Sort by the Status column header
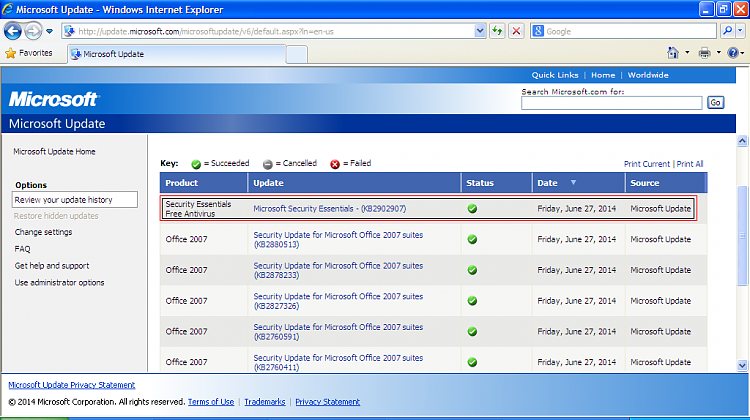The height and width of the screenshot is (420, 750). pos(496,183)
